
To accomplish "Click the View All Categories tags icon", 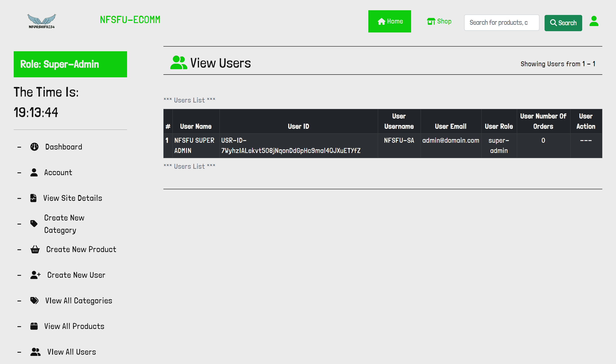I will (34, 301).
